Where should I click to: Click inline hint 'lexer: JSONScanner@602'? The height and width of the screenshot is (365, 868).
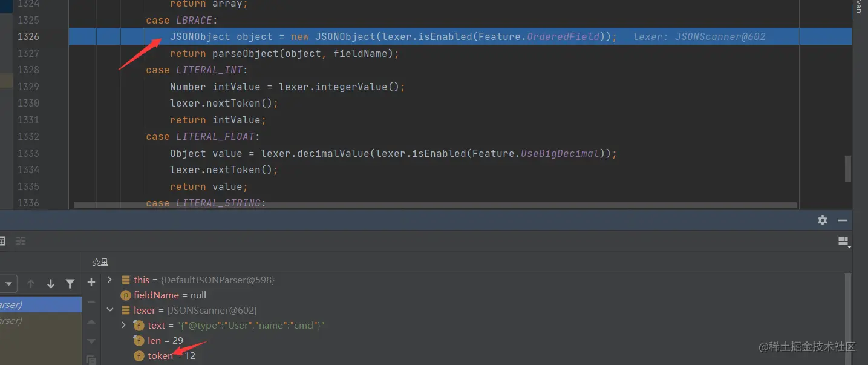tap(699, 36)
